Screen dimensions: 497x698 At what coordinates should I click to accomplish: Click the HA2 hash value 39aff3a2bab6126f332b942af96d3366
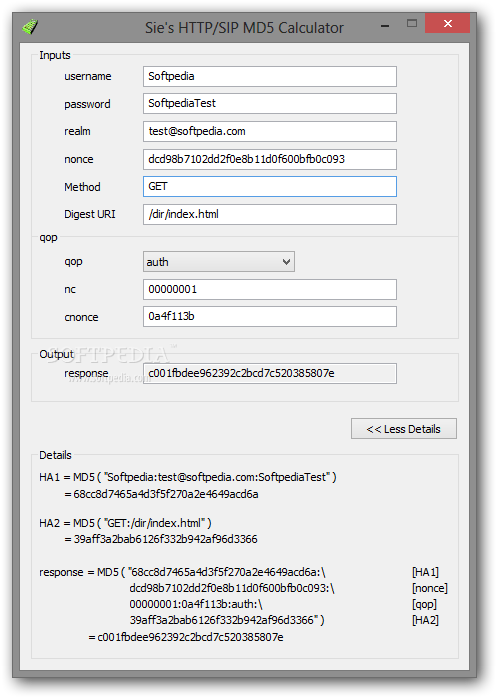165,539
